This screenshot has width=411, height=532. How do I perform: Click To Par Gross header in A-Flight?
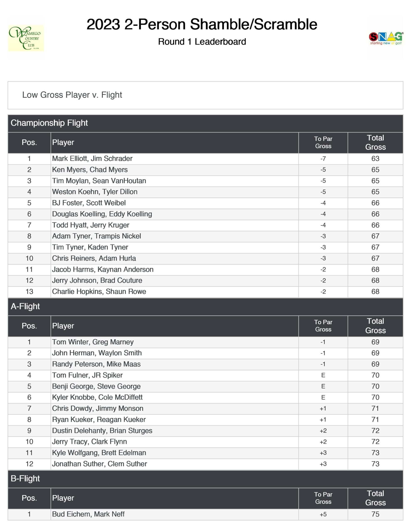coord(323,326)
